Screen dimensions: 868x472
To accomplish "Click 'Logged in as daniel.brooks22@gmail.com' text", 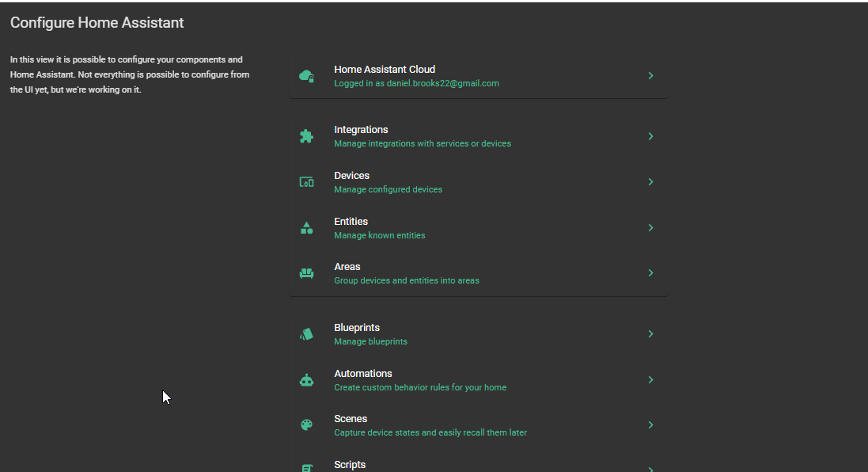I will tap(416, 84).
